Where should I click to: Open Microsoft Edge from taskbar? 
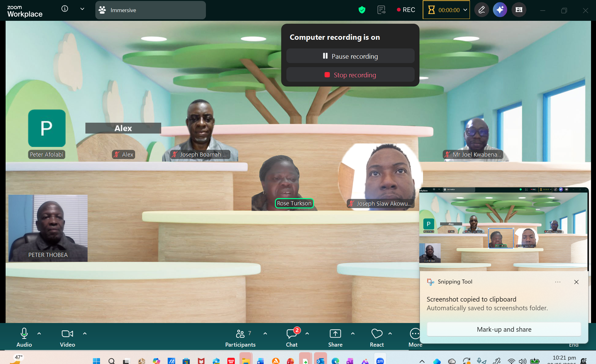point(335,361)
